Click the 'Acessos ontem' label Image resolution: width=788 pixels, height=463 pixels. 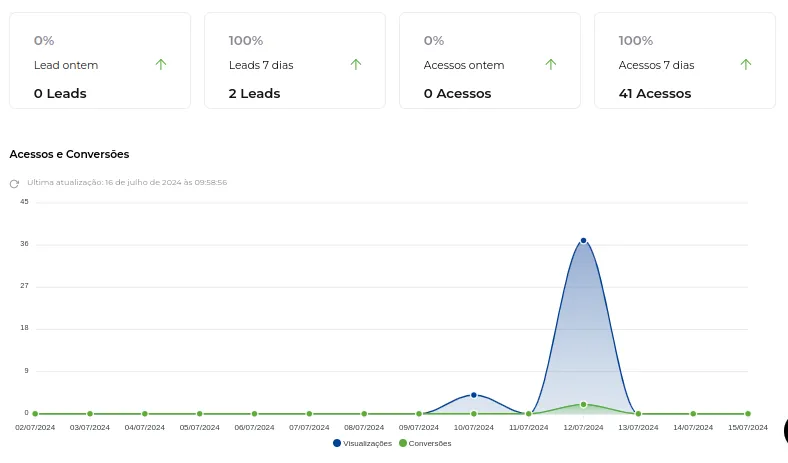[x=464, y=65]
